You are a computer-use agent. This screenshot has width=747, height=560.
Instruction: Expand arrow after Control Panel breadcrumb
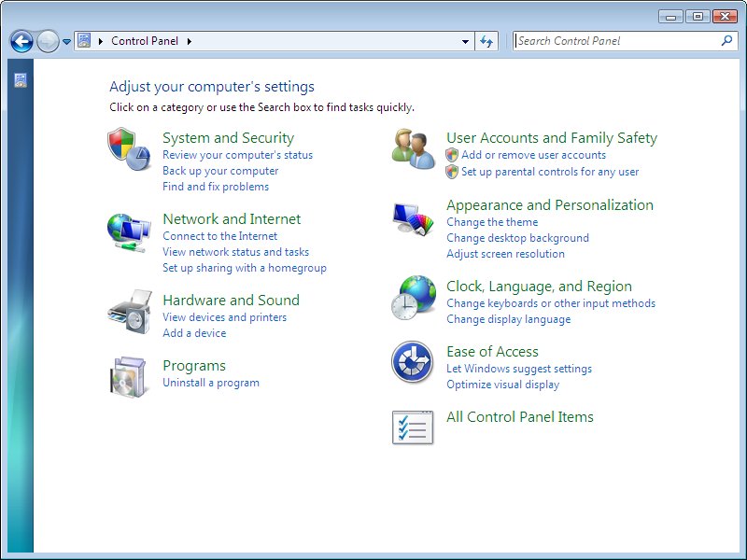190,41
